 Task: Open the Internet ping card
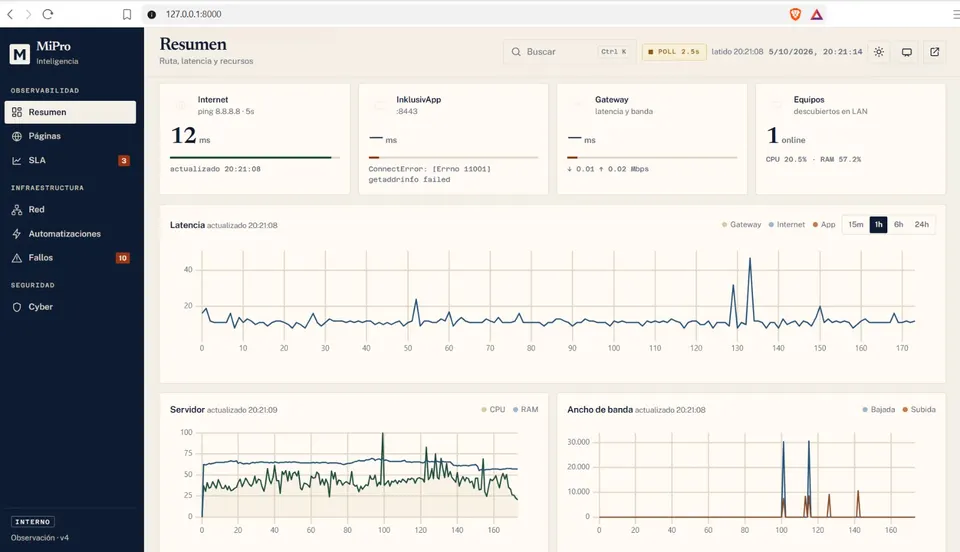[255, 139]
